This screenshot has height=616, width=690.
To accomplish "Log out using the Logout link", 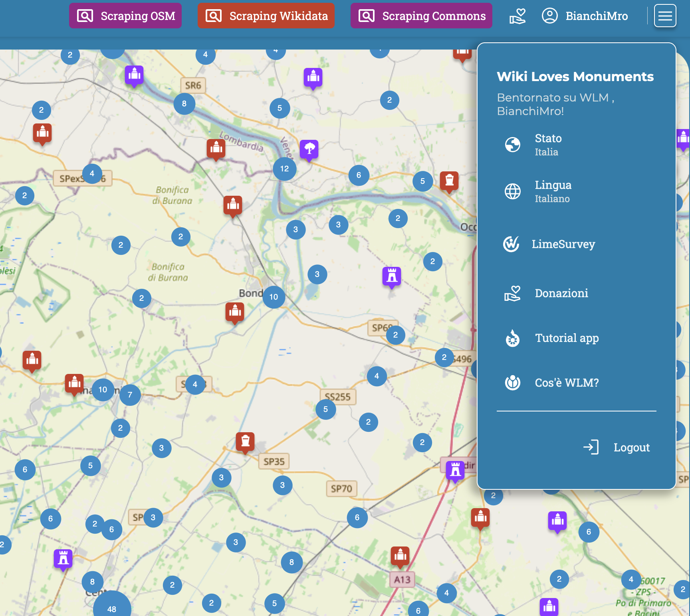I will click(x=631, y=447).
